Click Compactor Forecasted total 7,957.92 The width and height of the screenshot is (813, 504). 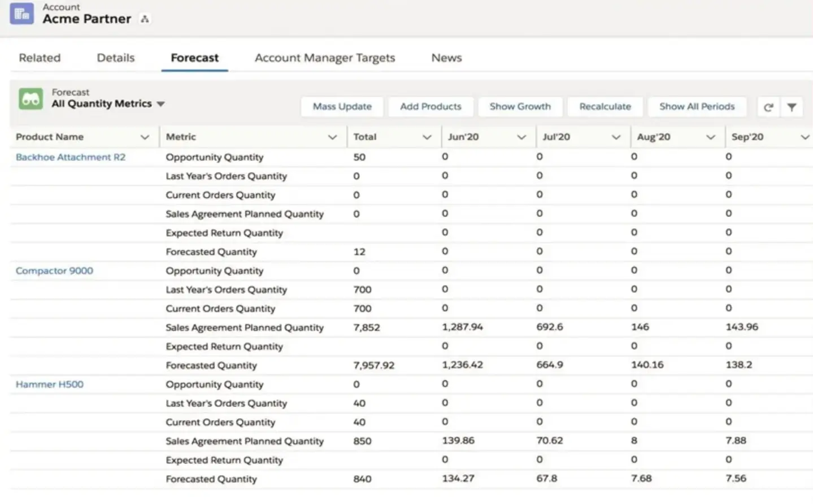click(x=374, y=366)
